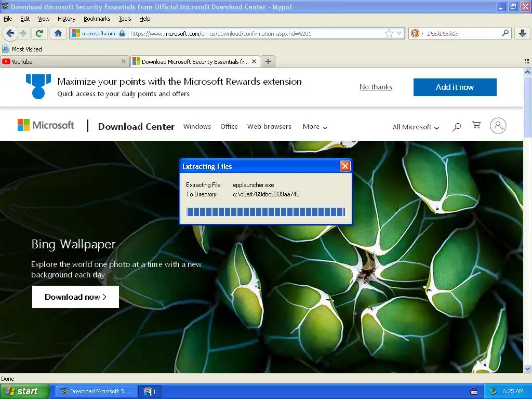The width and height of the screenshot is (532, 399).
Task: Click the padlock site security icon
Action: tap(122, 33)
